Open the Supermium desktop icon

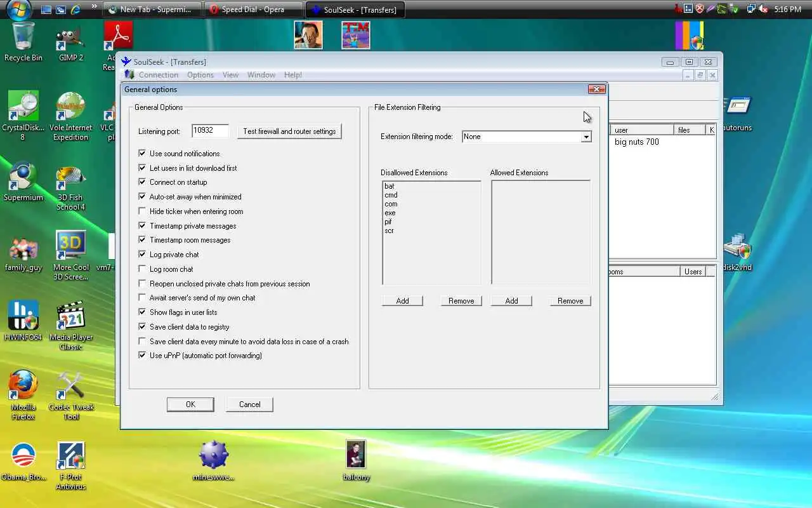coord(23,182)
